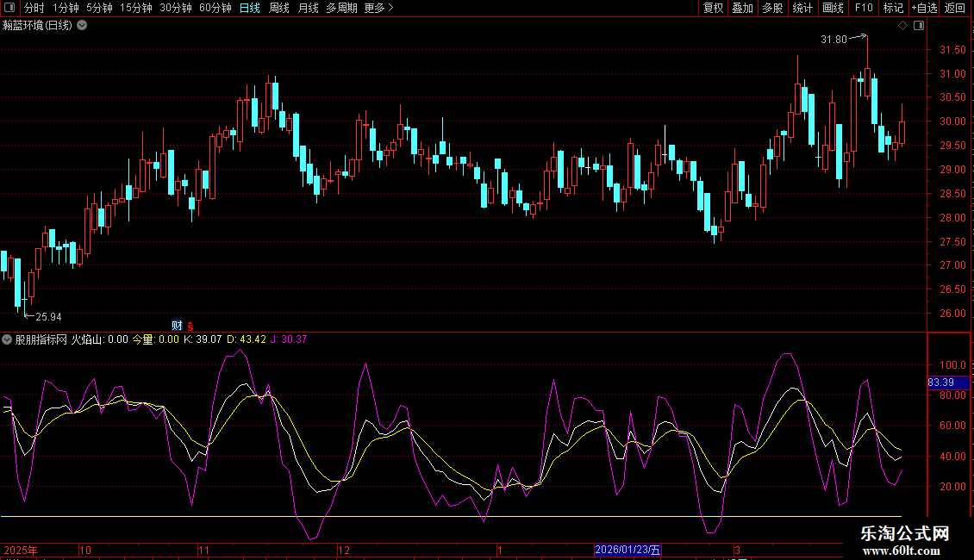Select the 5分钟 period tab
Screen dimensions: 974x560
tap(99, 9)
